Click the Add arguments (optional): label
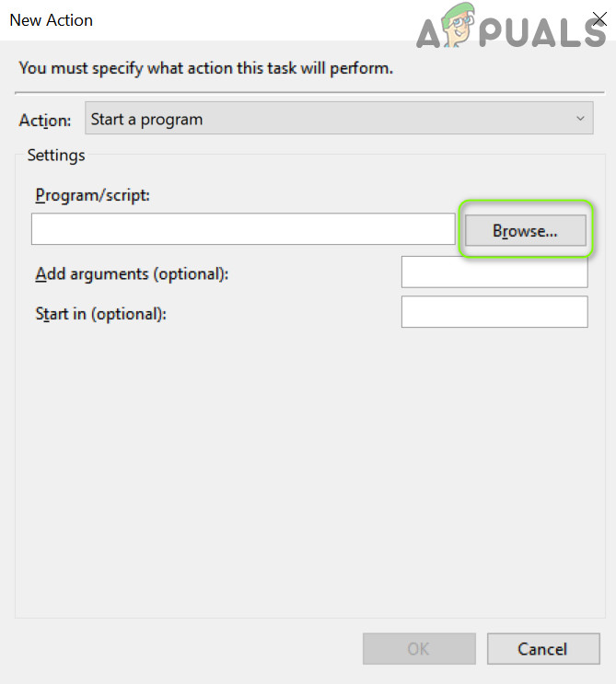Screen dimensions: 616x684 click(132, 273)
